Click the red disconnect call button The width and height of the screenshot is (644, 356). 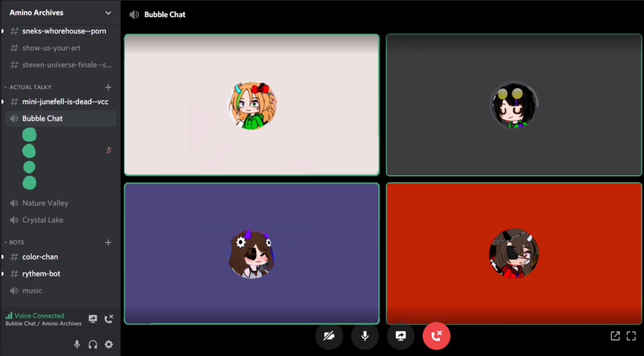(x=436, y=336)
